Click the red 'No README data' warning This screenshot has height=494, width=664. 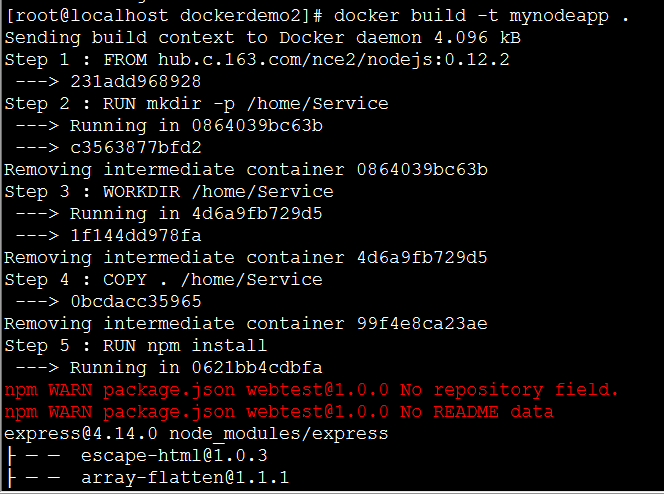(278, 411)
